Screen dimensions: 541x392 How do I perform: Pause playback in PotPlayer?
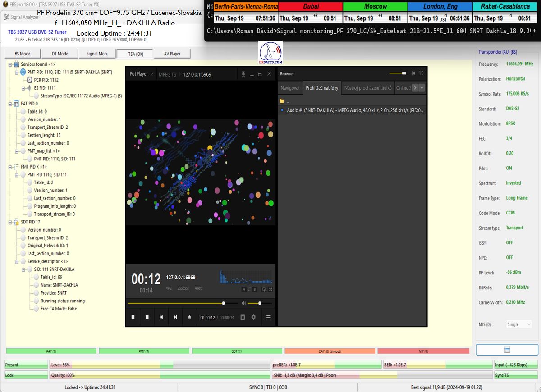coord(133,317)
